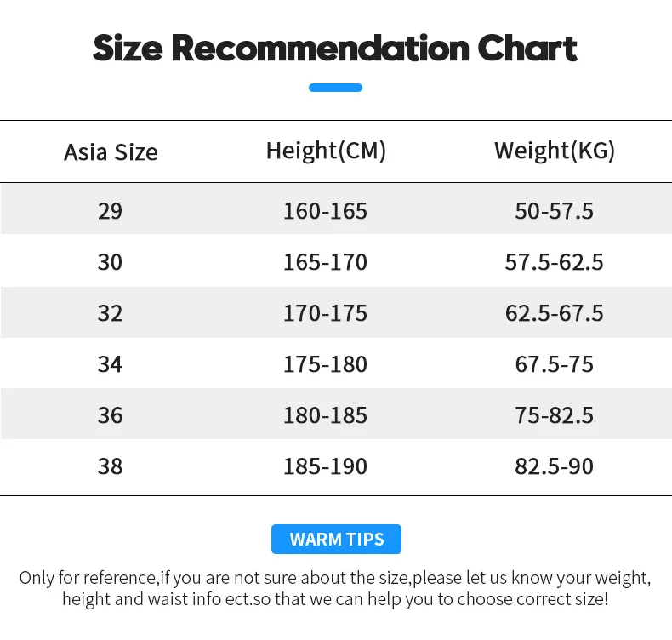Click Asia size 29 cell
The width and height of the screenshot is (672, 640).
point(110,210)
